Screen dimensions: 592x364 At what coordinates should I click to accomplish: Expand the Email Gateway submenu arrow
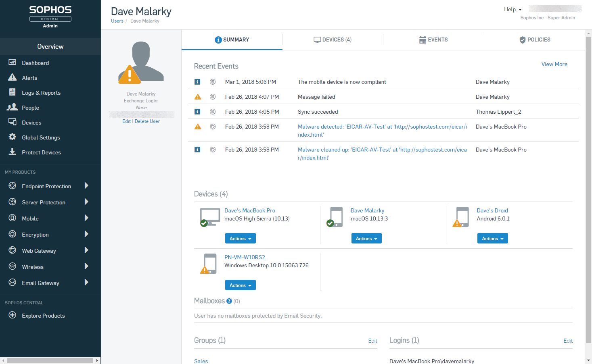tap(86, 283)
